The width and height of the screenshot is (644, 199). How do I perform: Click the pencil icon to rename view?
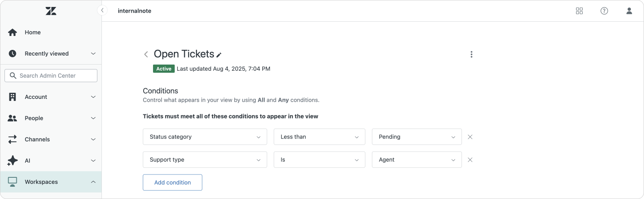(219, 55)
